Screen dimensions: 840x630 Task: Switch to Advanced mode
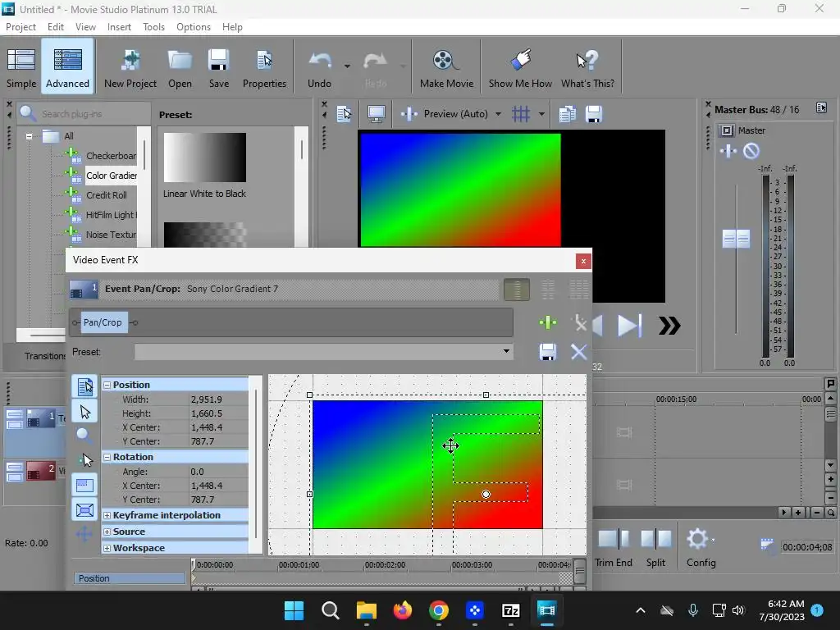(67, 67)
